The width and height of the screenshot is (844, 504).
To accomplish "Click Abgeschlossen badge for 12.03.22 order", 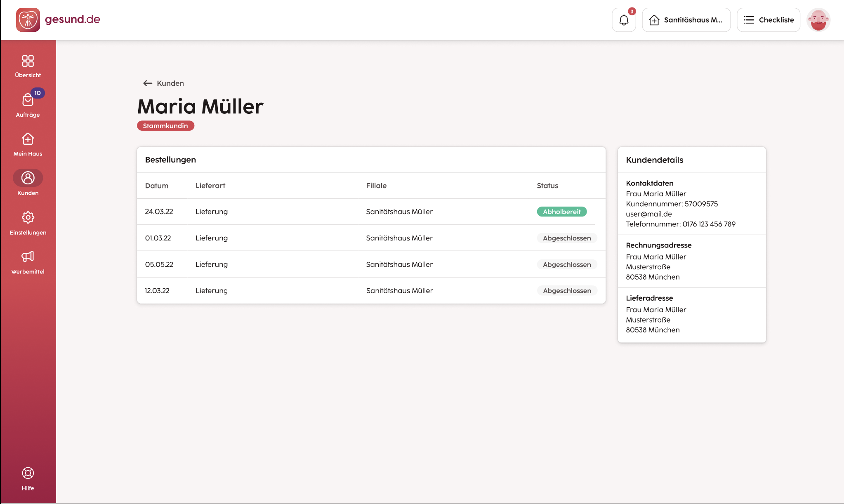I will click(x=567, y=291).
